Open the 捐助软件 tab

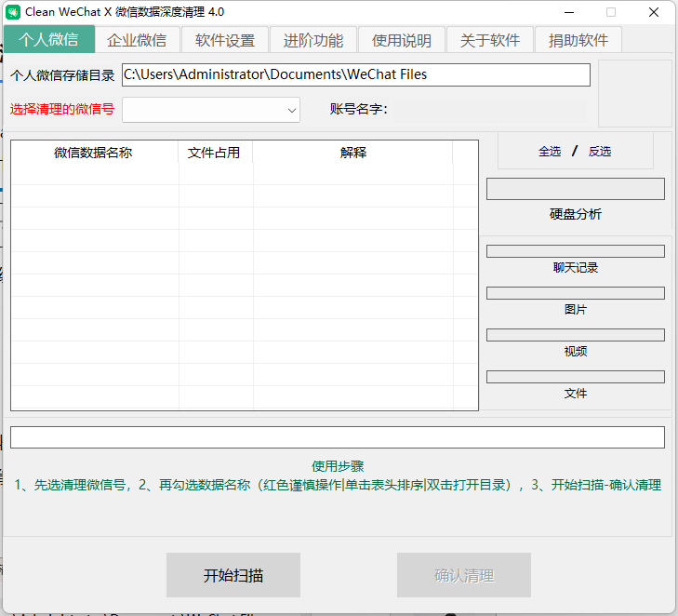pyautogui.click(x=578, y=40)
